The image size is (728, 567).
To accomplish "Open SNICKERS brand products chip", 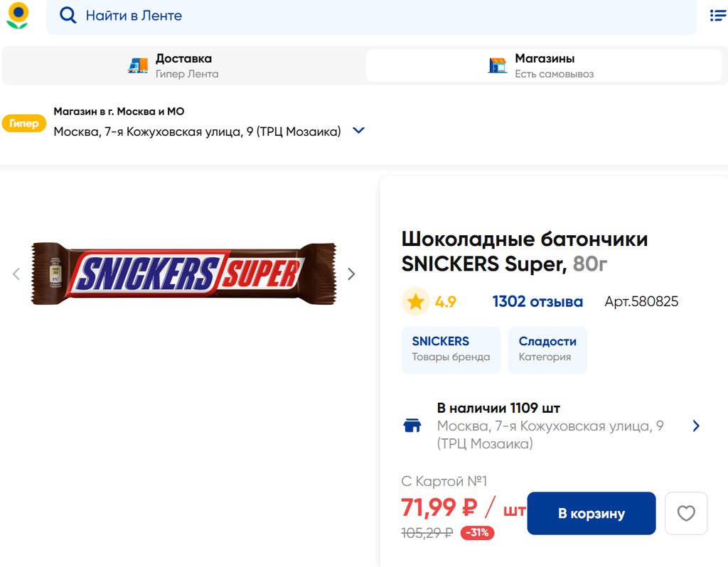I will click(451, 350).
